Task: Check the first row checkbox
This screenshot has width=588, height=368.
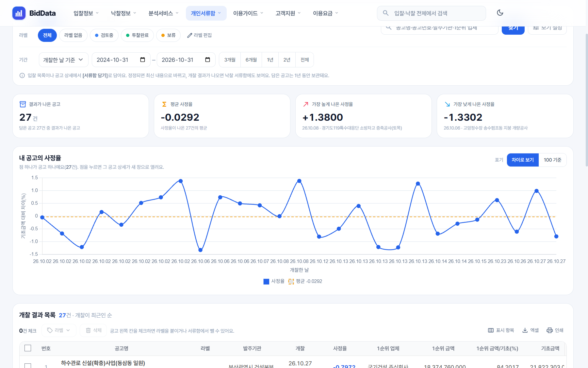Action: click(x=28, y=366)
